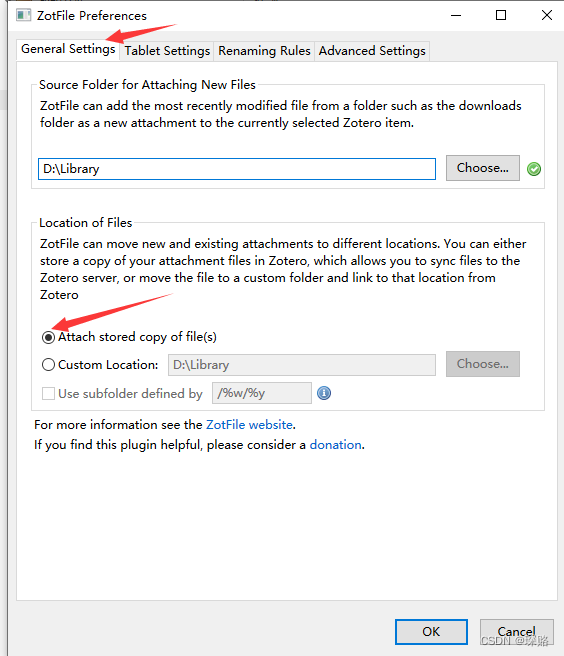Minimize the ZotFile Preferences window
The height and width of the screenshot is (656, 564).
coord(456,15)
